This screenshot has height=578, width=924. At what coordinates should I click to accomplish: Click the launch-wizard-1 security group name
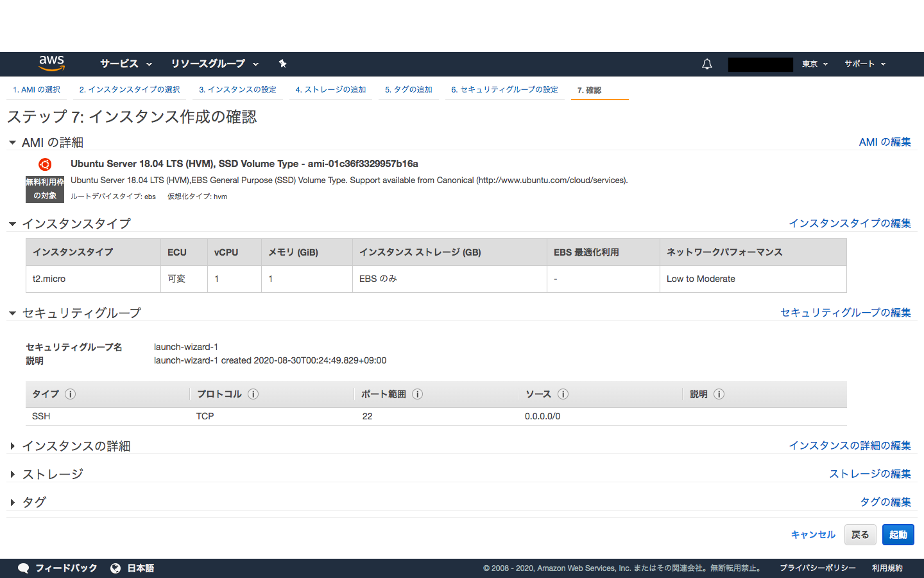[x=186, y=347]
